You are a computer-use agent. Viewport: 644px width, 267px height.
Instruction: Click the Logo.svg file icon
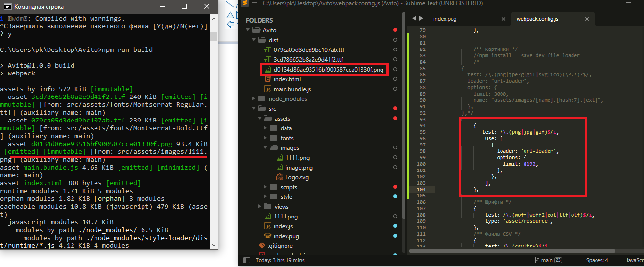pos(280,177)
